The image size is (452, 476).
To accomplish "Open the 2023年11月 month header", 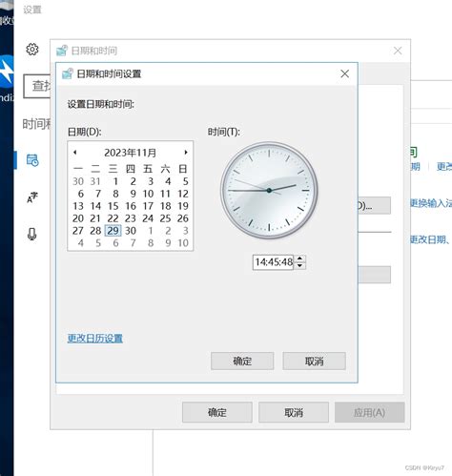I will [130, 153].
